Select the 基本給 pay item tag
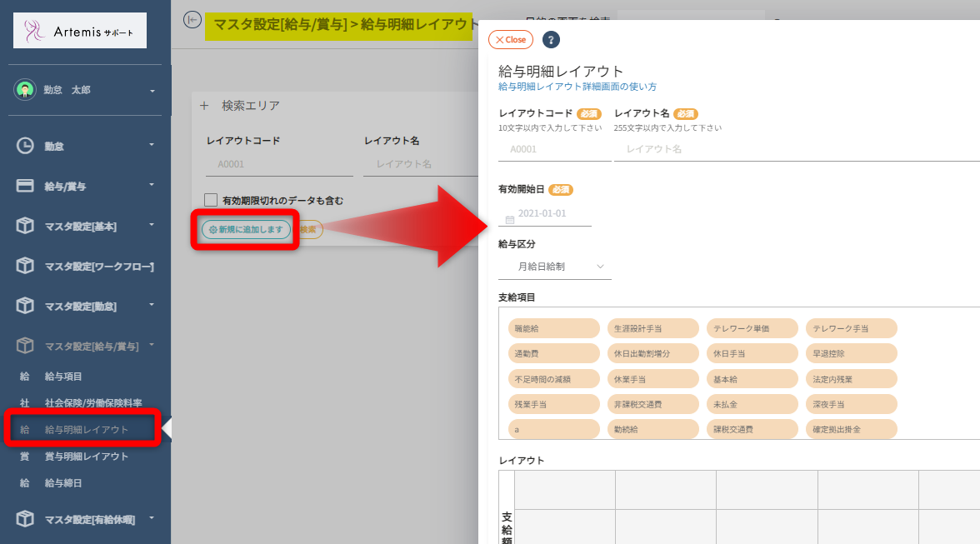 pos(752,379)
